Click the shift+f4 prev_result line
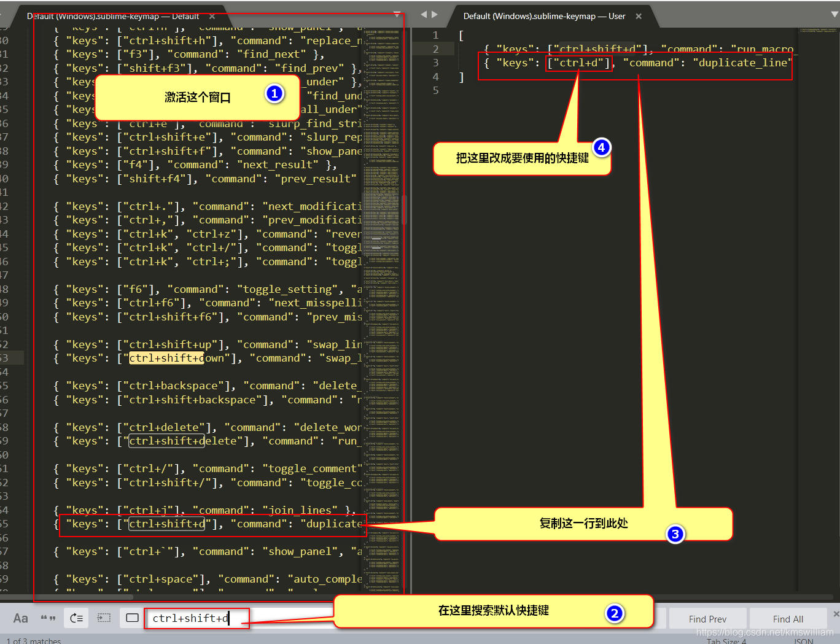Image resolution: width=840 pixels, height=644 pixels. (205, 179)
